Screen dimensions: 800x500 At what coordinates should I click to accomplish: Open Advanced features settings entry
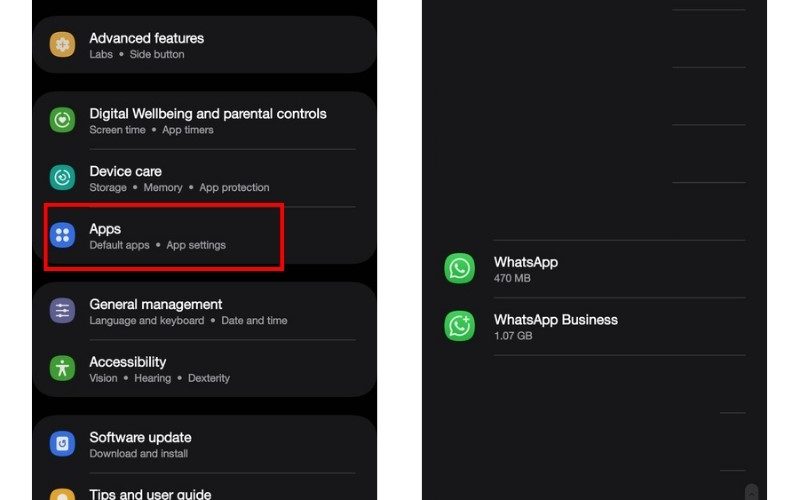pyautogui.click(x=204, y=45)
